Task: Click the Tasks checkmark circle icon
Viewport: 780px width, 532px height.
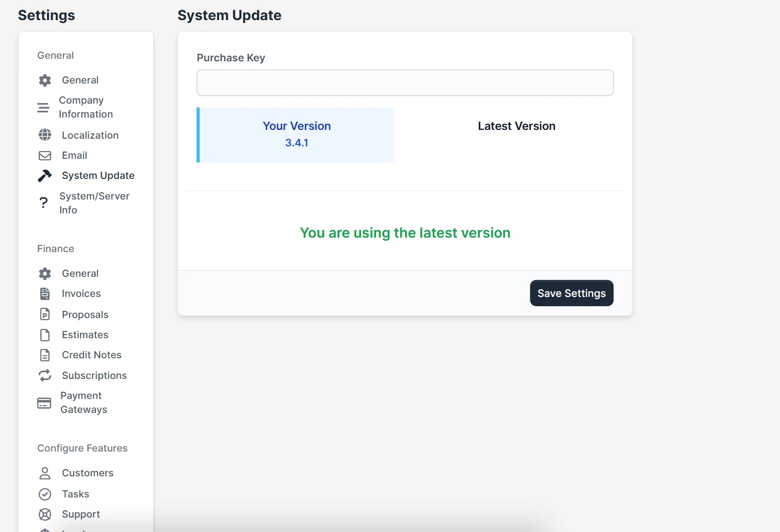Action: click(45, 494)
